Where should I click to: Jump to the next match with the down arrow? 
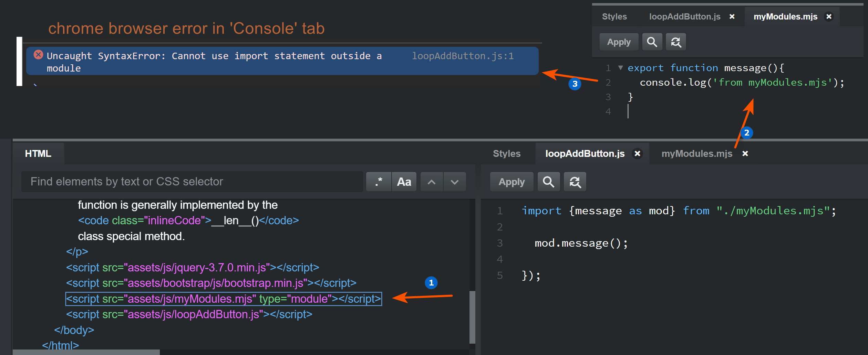(455, 182)
